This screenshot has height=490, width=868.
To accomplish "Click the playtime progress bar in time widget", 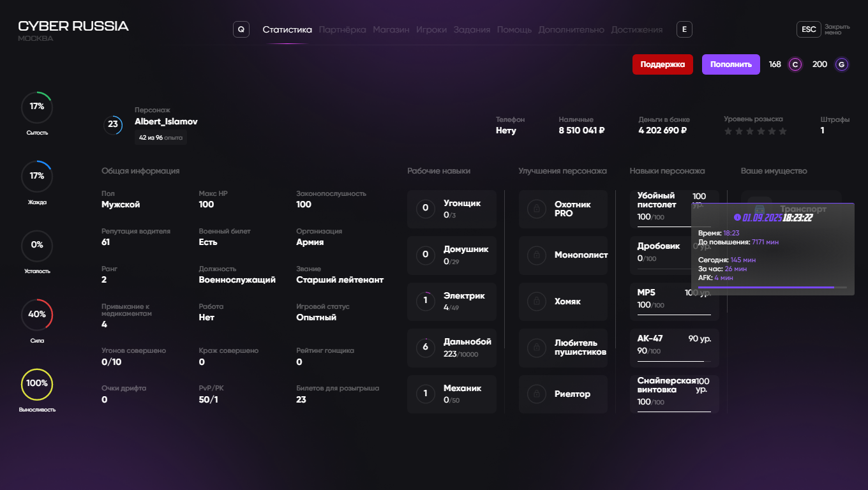I will point(773,287).
